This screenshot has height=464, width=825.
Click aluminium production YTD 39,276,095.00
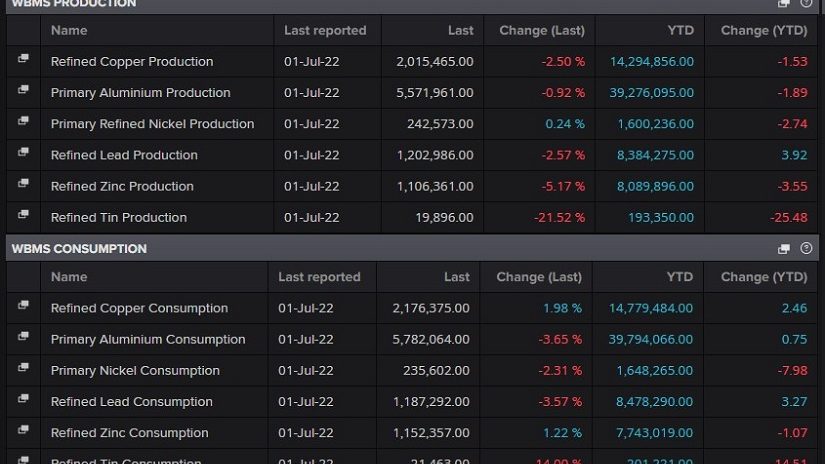coord(651,93)
